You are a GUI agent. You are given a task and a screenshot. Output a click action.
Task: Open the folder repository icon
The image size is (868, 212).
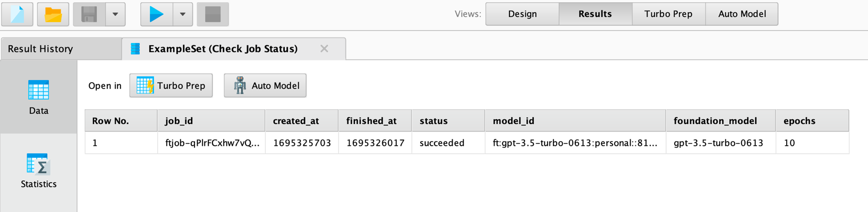pos(53,14)
